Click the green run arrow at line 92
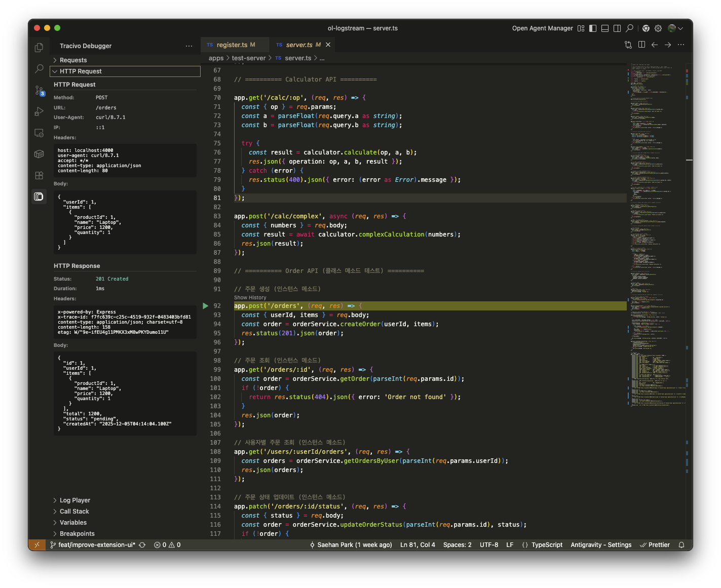 click(x=205, y=306)
